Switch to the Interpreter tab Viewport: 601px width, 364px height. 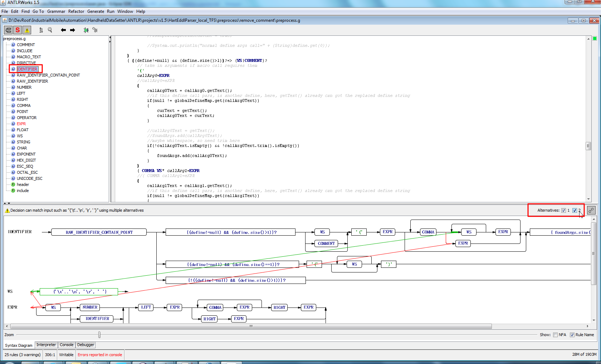click(x=46, y=345)
